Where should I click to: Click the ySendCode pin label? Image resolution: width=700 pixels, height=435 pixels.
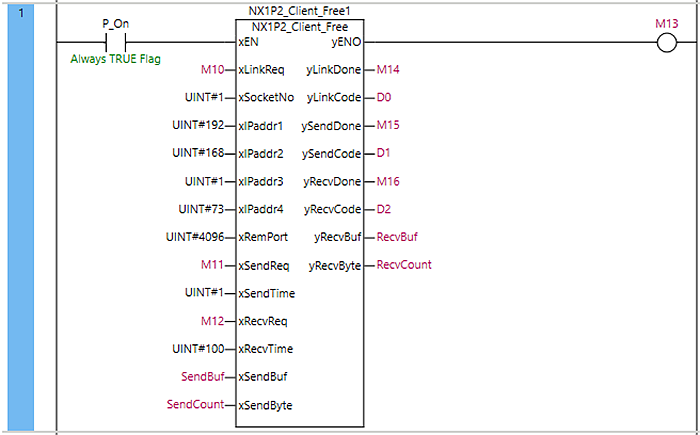click(x=331, y=154)
